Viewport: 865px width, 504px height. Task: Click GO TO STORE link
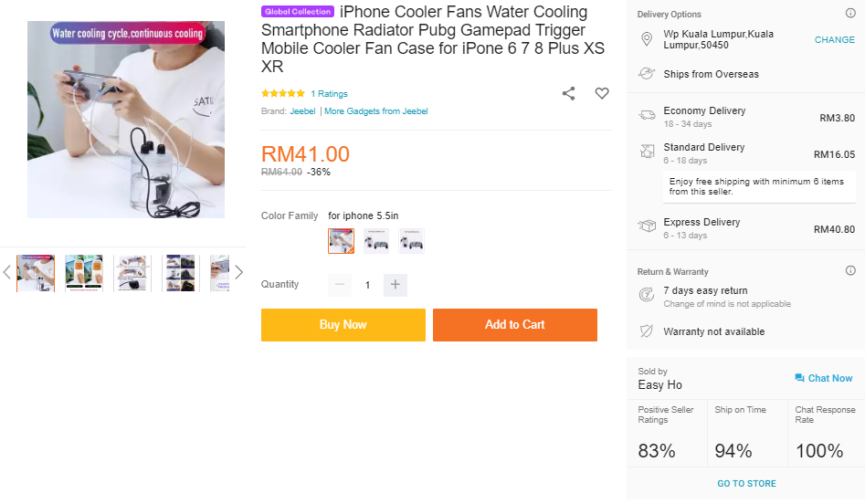coord(746,484)
